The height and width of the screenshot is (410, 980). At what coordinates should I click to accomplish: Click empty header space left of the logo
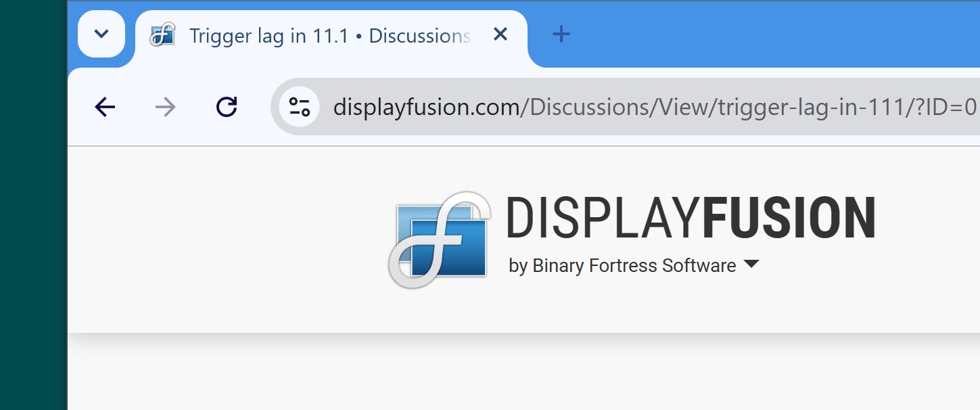click(223, 240)
